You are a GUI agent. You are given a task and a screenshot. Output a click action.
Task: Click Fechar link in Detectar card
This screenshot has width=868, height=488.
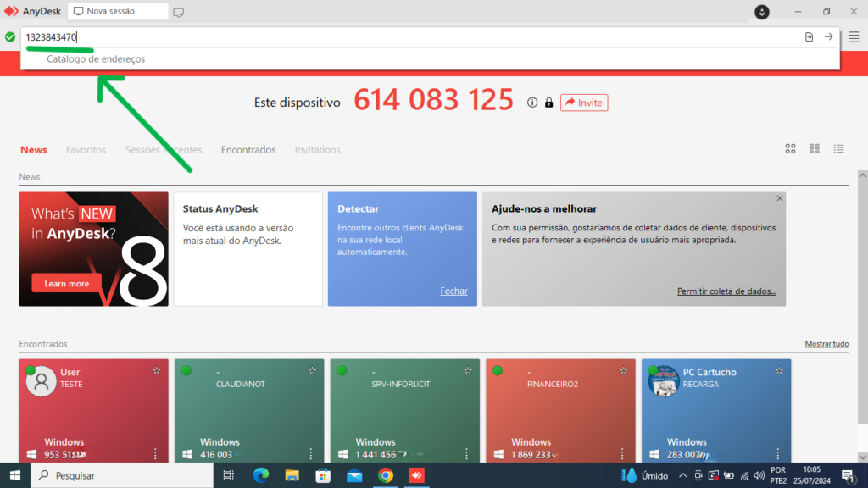pyautogui.click(x=454, y=291)
